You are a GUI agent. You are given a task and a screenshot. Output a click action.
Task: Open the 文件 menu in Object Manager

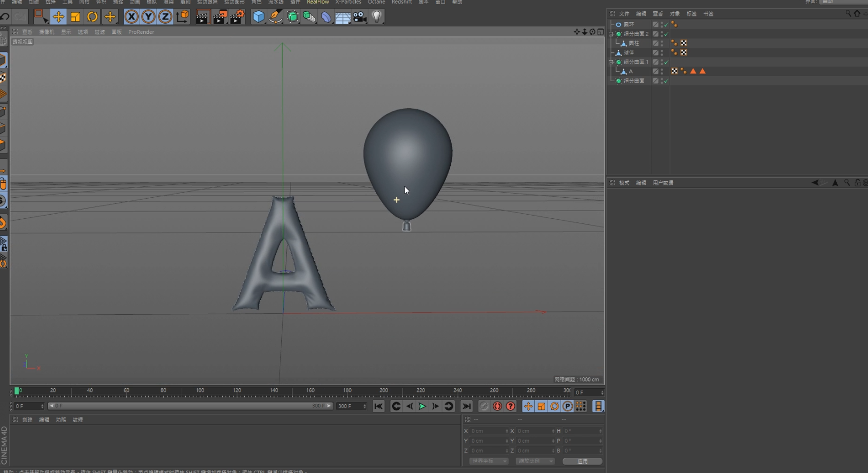click(624, 14)
